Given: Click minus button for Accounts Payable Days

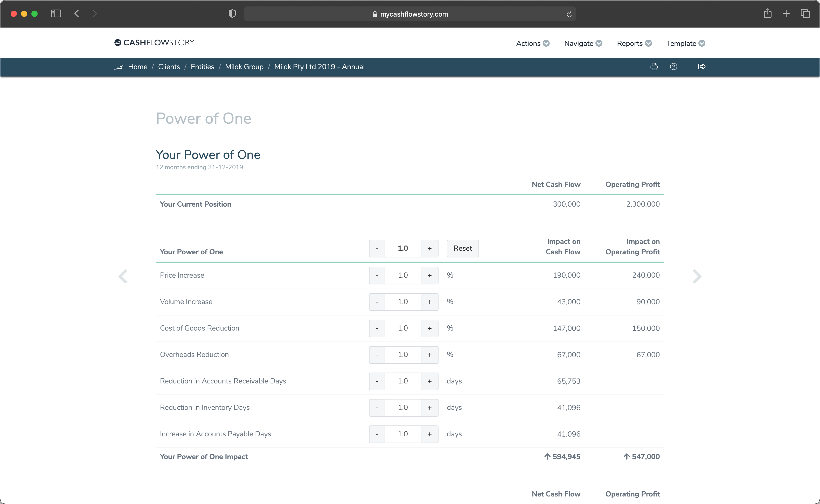Looking at the screenshot, I should 377,434.
